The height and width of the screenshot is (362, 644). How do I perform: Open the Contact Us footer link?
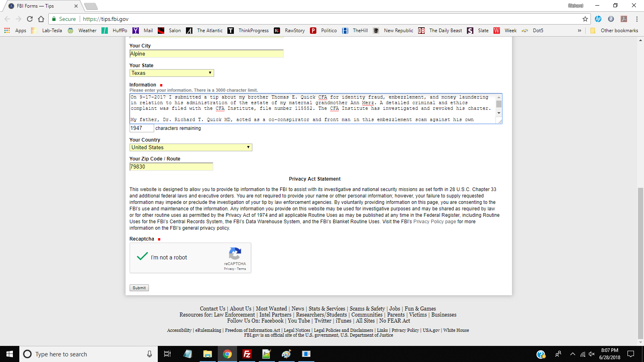tap(213, 309)
